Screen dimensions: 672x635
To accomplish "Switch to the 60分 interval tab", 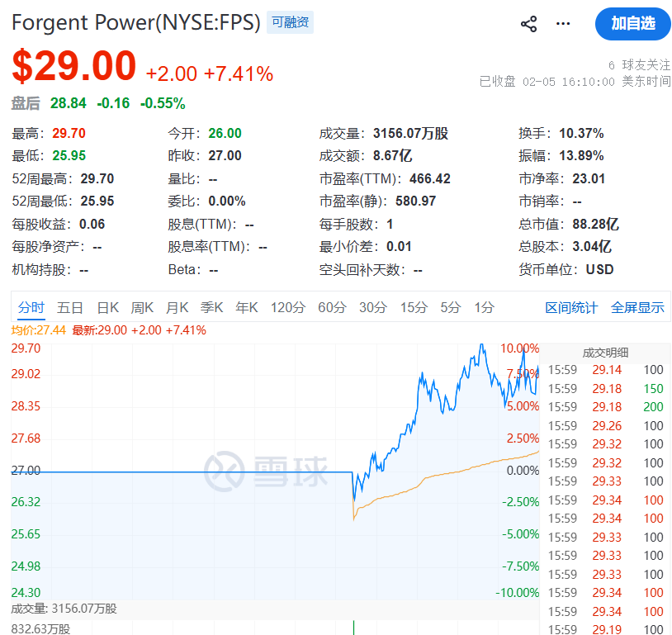I will coord(332,308).
